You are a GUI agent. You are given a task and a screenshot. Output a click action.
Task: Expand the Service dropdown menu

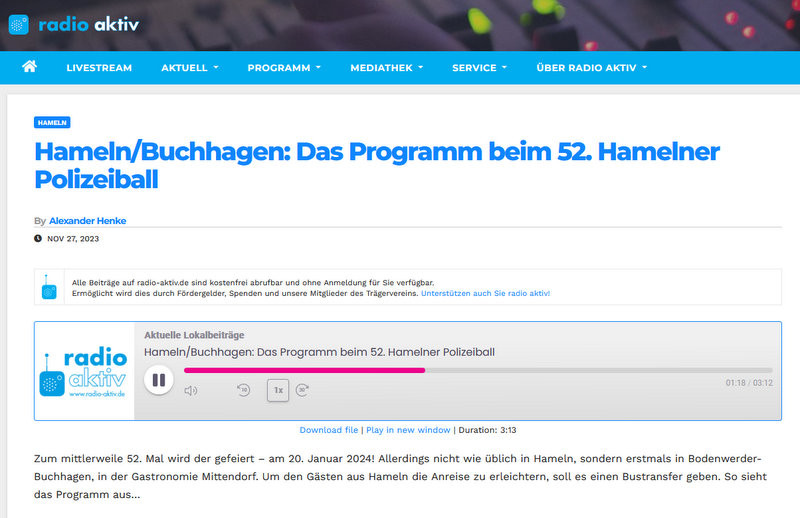pyautogui.click(x=480, y=68)
